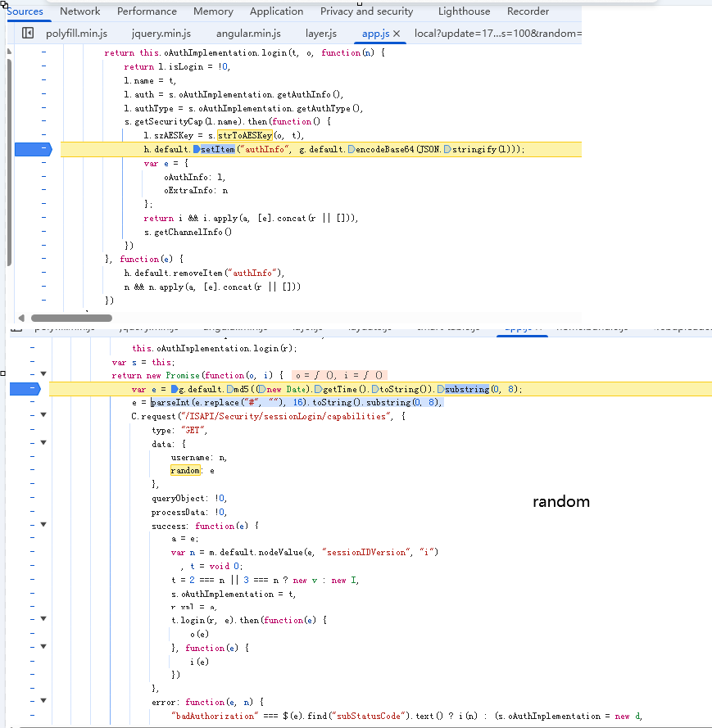
Task: Click the "sessionIDVersion" string literal
Action: [366, 552]
